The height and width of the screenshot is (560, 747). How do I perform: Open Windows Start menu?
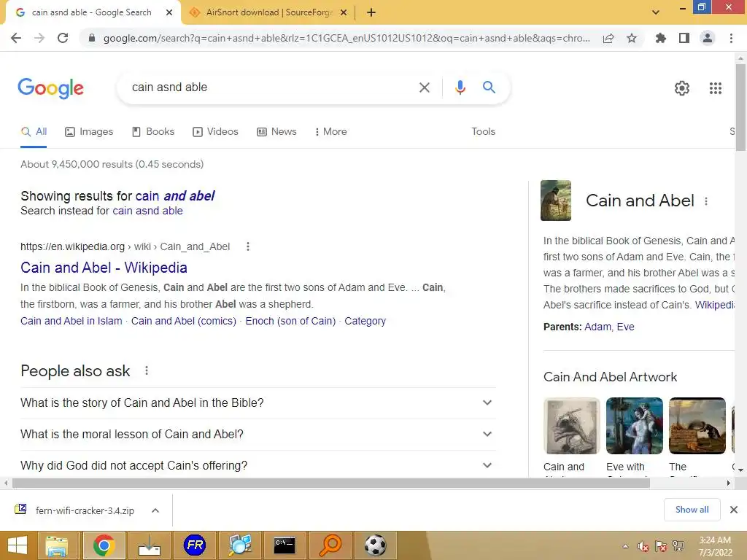click(x=18, y=545)
